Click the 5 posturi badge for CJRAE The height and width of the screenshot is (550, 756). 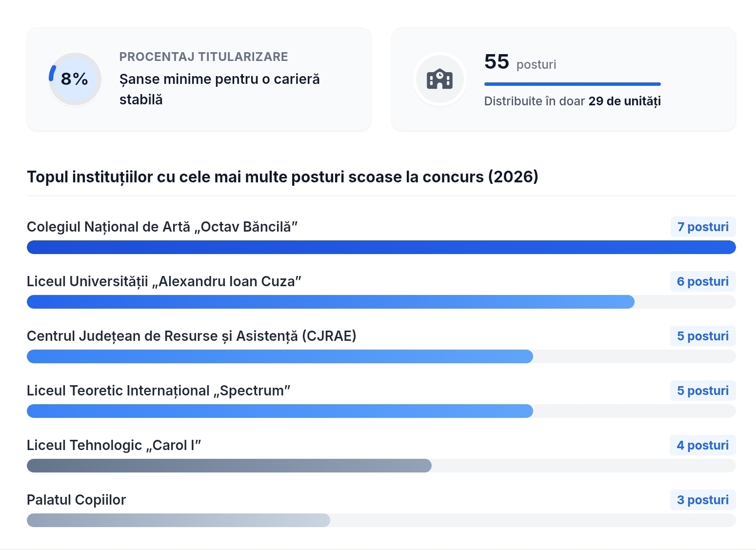[703, 336]
